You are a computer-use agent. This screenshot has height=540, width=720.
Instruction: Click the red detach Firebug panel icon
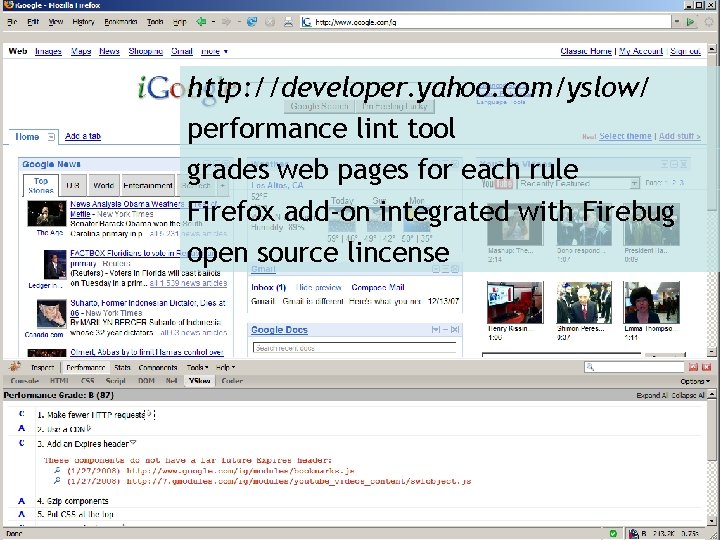coord(693,367)
